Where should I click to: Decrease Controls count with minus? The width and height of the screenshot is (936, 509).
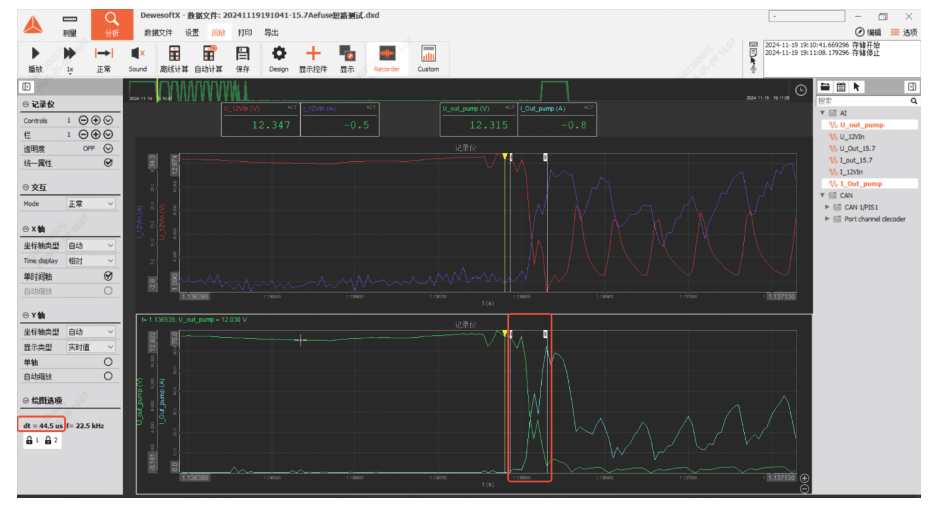(84, 121)
